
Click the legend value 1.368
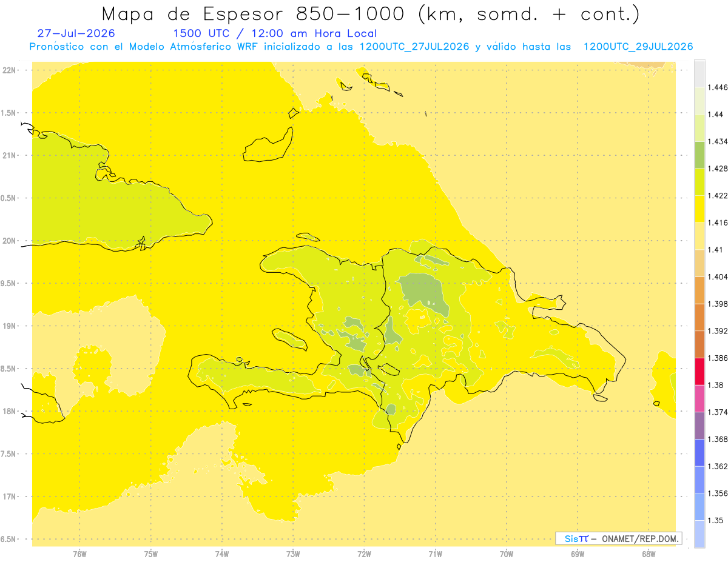click(x=718, y=439)
